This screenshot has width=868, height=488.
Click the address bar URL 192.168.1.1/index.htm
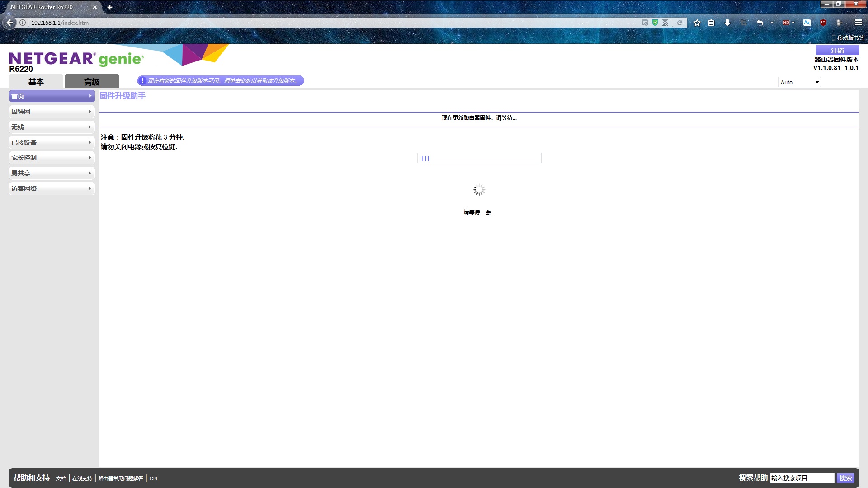tap(60, 23)
